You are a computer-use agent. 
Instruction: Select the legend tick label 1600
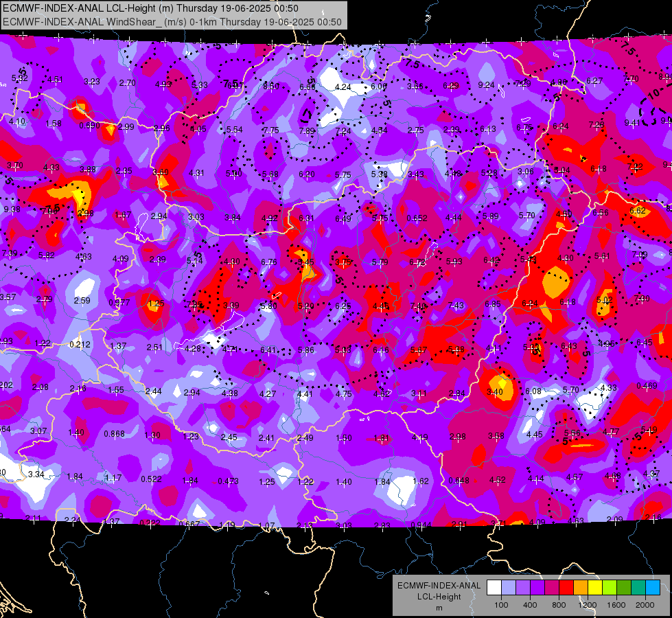point(616,605)
